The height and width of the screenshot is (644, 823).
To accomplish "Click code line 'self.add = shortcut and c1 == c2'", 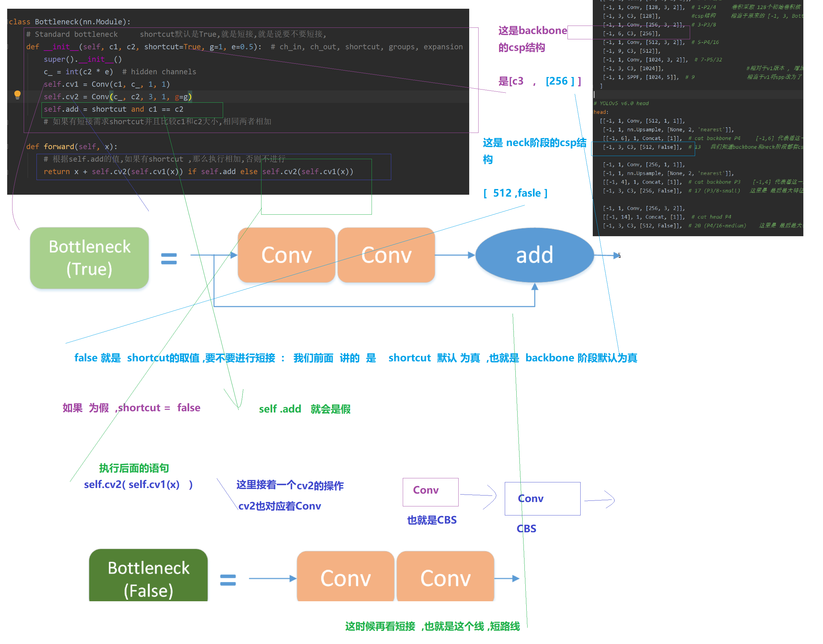I will (113, 109).
